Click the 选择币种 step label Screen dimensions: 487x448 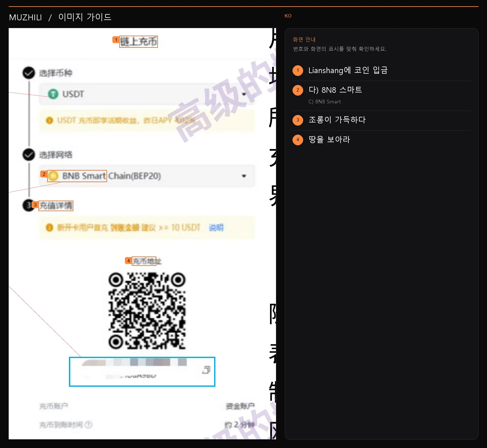click(x=56, y=73)
